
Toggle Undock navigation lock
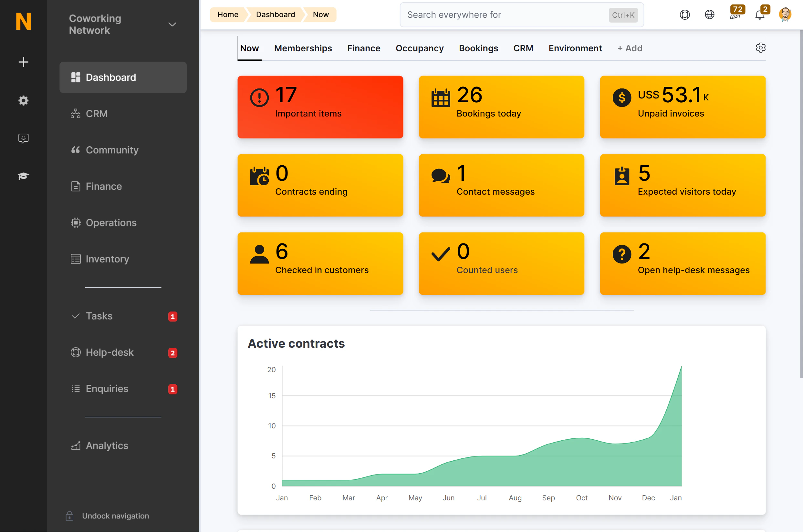pos(69,516)
